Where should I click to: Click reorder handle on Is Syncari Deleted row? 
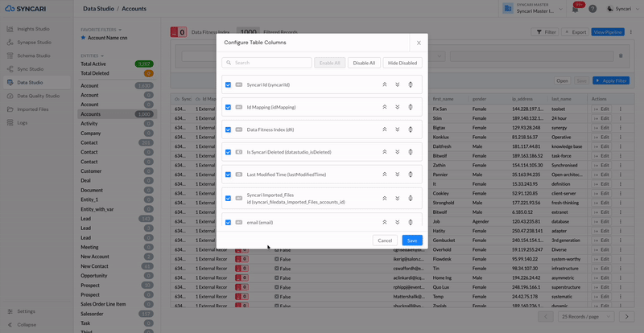410,152
